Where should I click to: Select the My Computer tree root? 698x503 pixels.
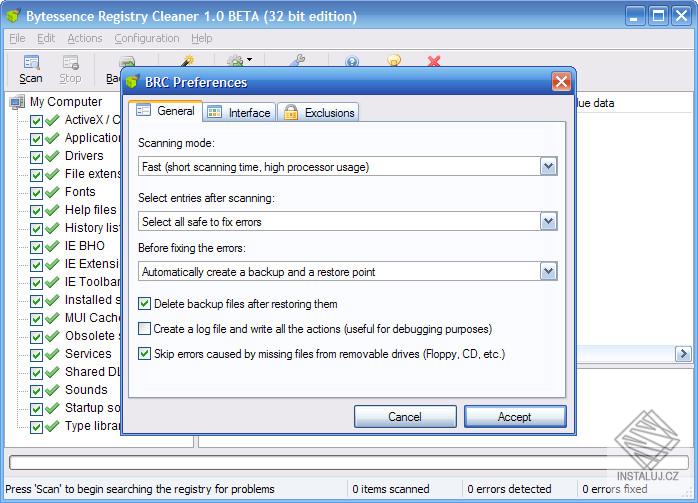tap(66, 101)
